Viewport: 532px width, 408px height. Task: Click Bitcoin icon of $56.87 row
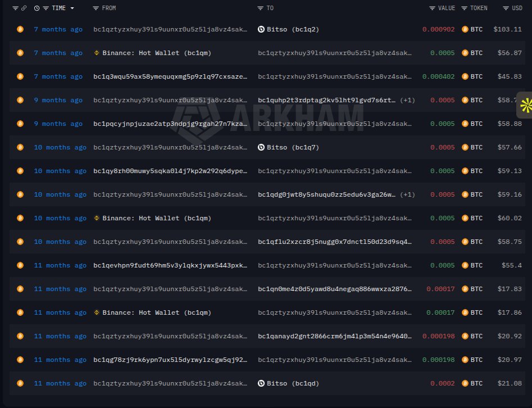click(20, 53)
